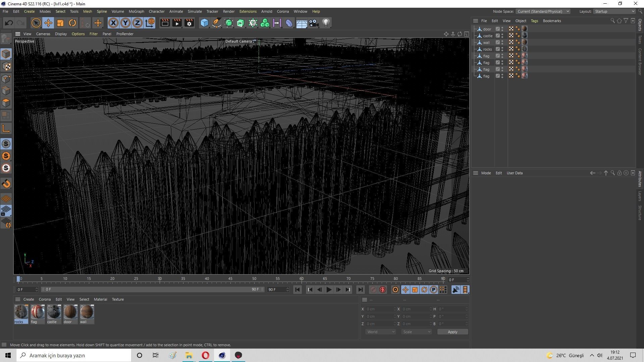This screenshot has width=644, height=362.
Task: Select the wall material thumbnail
Action: point(87,312)
